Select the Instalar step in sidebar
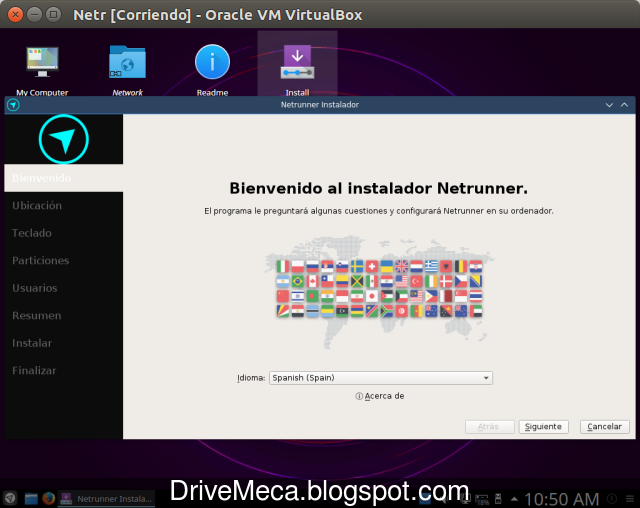 click(x=63, y=343)
